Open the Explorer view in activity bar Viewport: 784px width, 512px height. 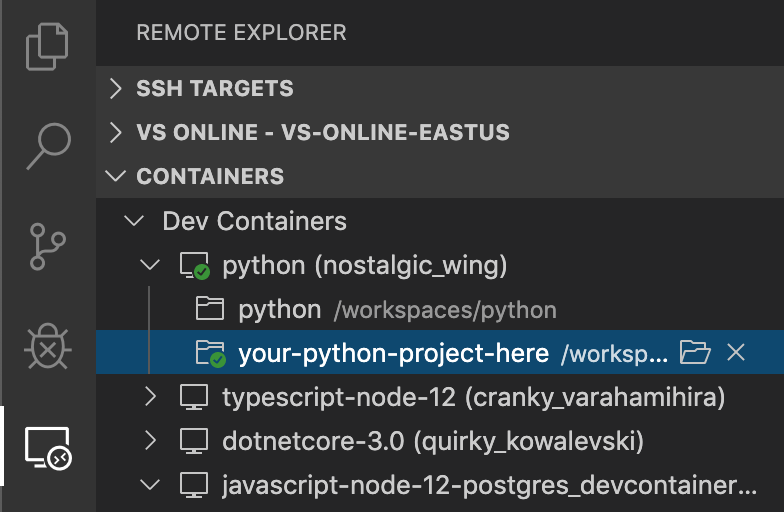tap(48, 47)
